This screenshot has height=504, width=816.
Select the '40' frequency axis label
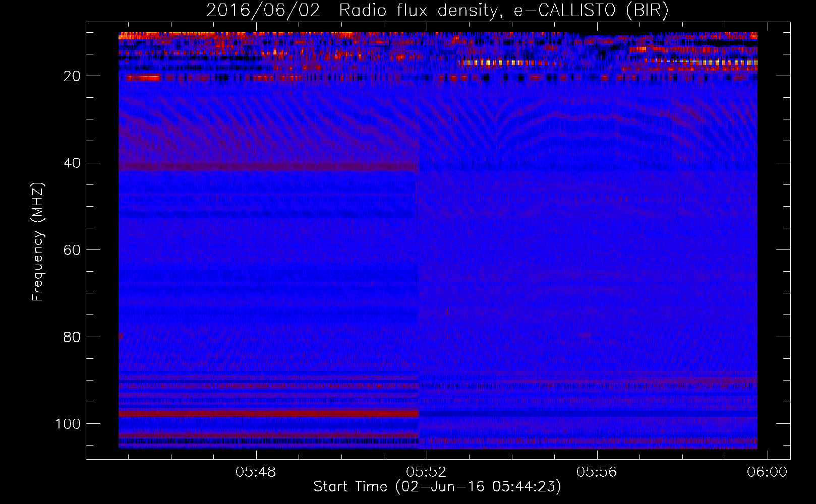tap(72, 163)
